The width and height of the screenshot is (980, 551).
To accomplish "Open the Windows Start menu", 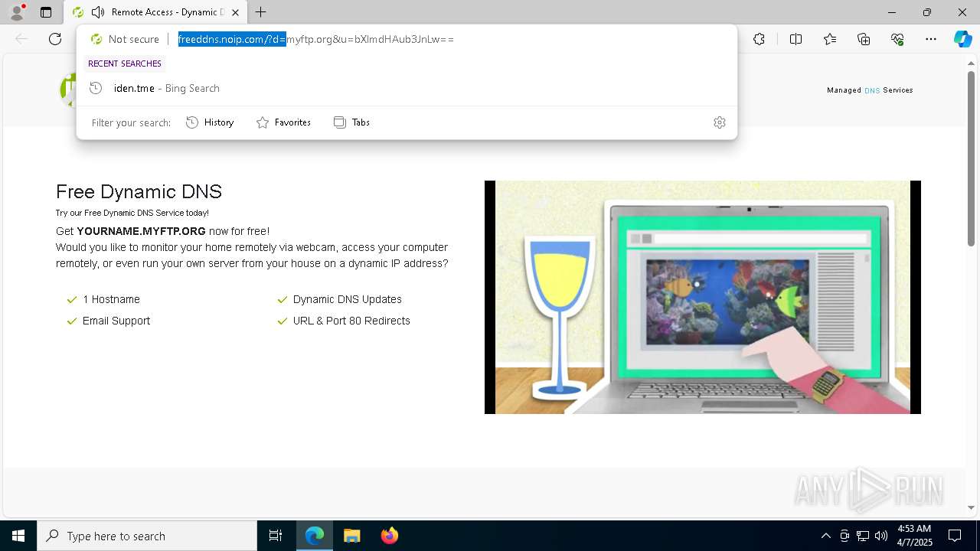I will (18, 536).
